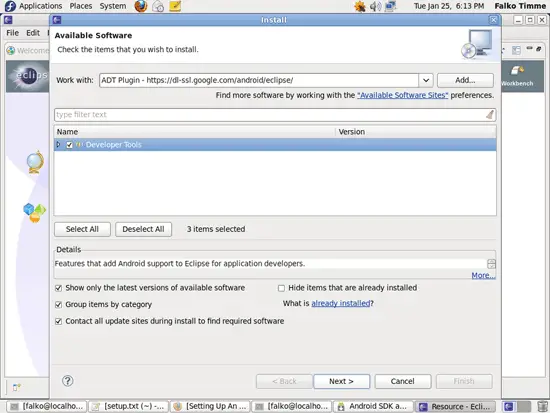Click the globe Overview icon on Welcome page
550x413 pixels.
(35, 162)
